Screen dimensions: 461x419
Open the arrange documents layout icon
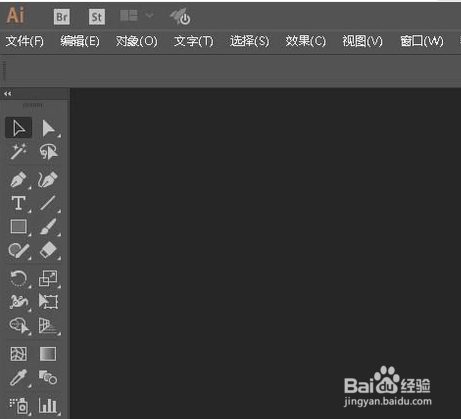(x=129, y=15)
